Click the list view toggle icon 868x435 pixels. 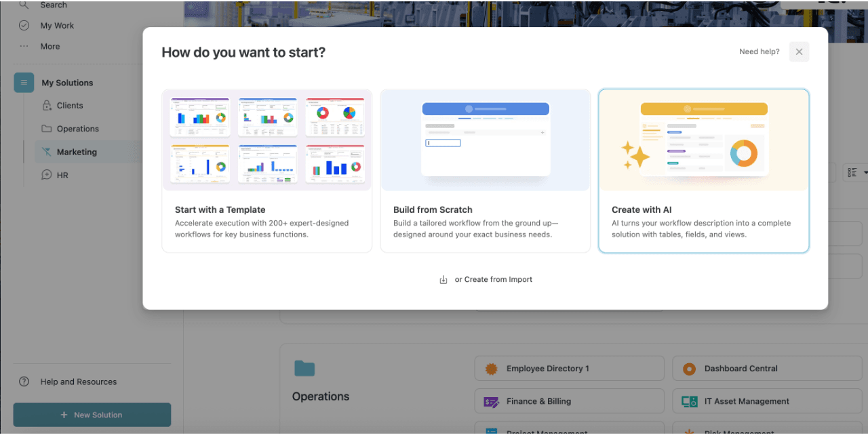coord(852,173)
